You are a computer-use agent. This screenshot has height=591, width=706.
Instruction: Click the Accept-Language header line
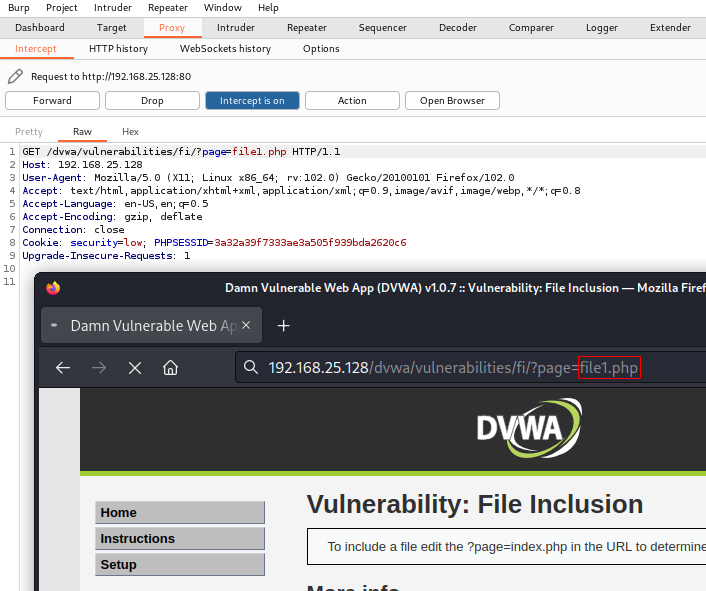(115, 204)
